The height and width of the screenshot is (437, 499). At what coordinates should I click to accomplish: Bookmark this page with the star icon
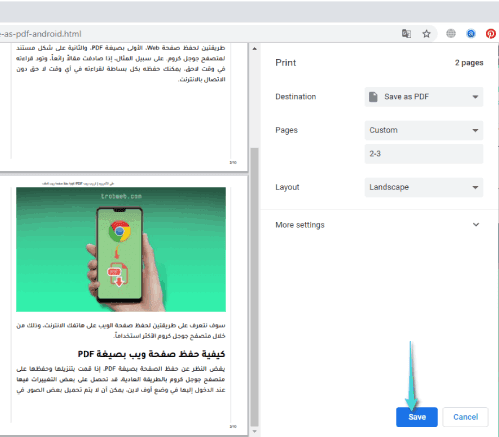click(426, 34)
